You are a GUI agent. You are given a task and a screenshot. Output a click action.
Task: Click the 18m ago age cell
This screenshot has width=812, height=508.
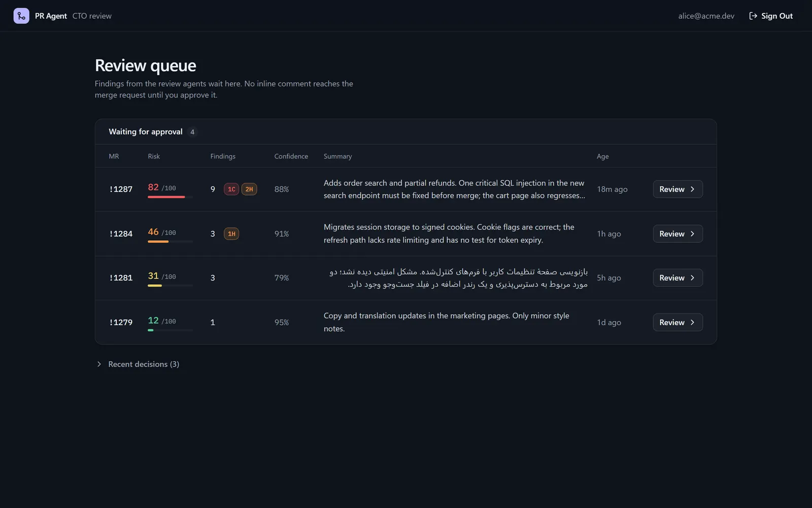point(612,189)
